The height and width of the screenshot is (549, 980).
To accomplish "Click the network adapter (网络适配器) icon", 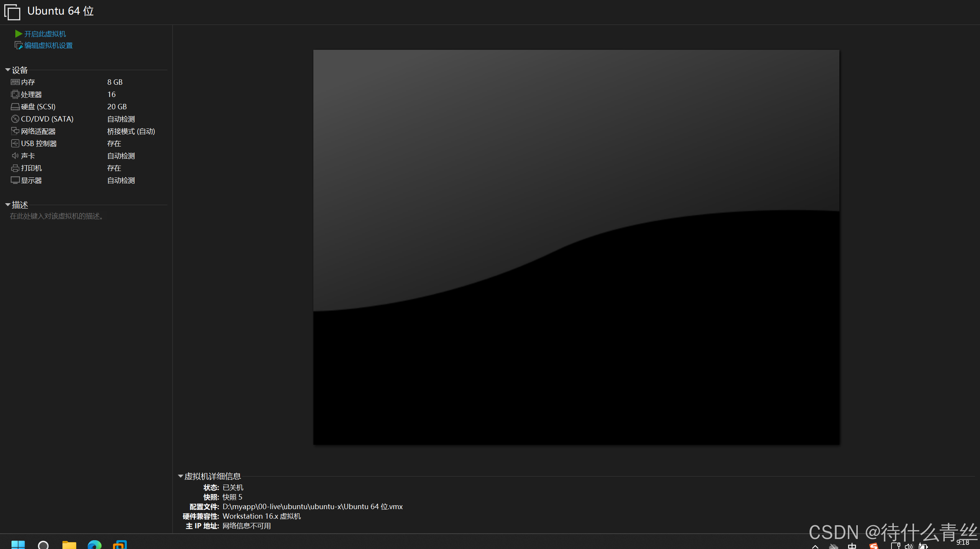I will coord(15,131).
